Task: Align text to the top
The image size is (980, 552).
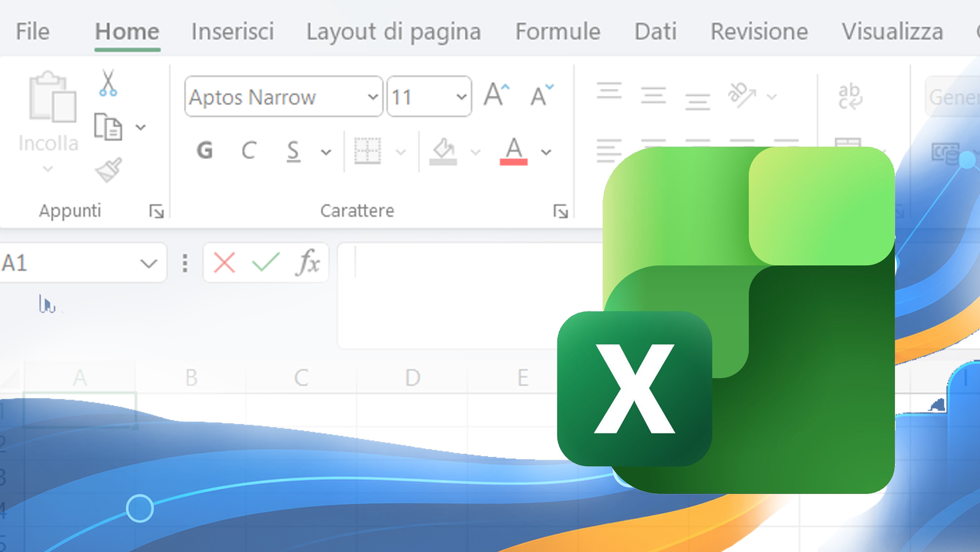Action: (609, 92)
